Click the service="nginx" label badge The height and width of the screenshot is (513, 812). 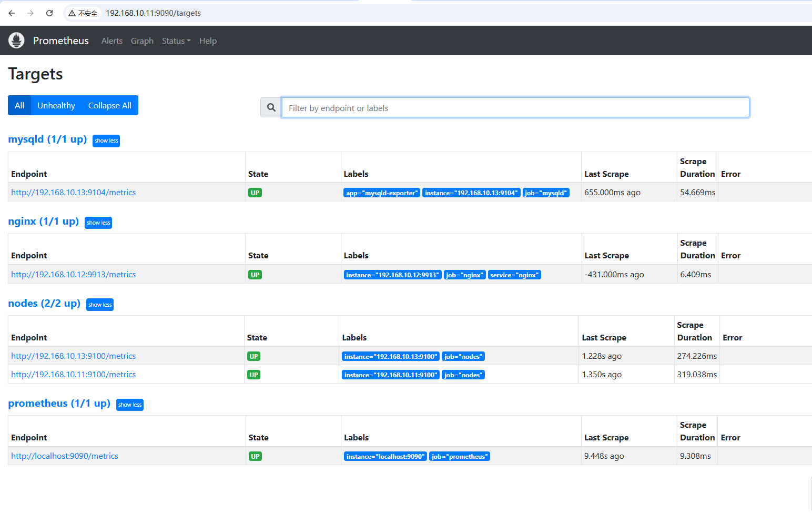tap(515, 275)
